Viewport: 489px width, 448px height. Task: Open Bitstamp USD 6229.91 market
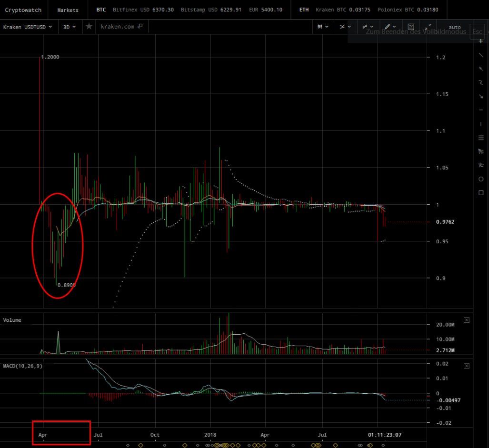point(211,10)
